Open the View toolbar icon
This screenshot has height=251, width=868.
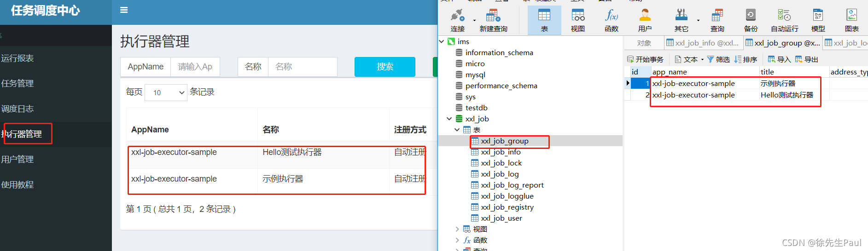tap(578, 20)
